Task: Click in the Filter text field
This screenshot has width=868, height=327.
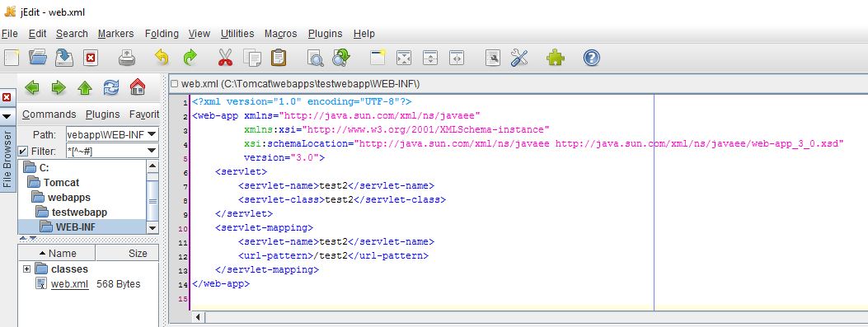Action: 106,151
